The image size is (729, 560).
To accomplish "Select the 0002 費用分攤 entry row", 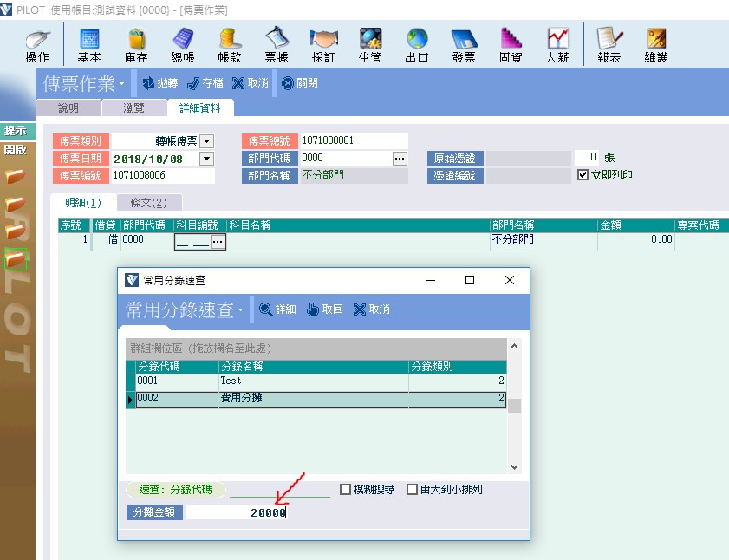I will click(321, 399).
